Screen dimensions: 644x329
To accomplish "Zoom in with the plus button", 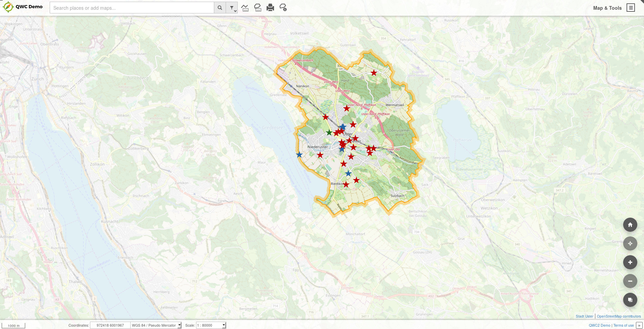I will (630, 262).
